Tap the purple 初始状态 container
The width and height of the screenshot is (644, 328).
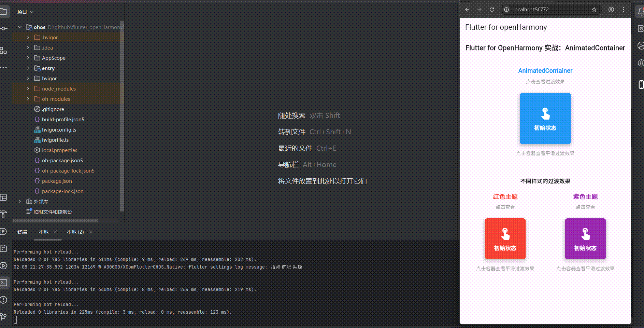585,238
